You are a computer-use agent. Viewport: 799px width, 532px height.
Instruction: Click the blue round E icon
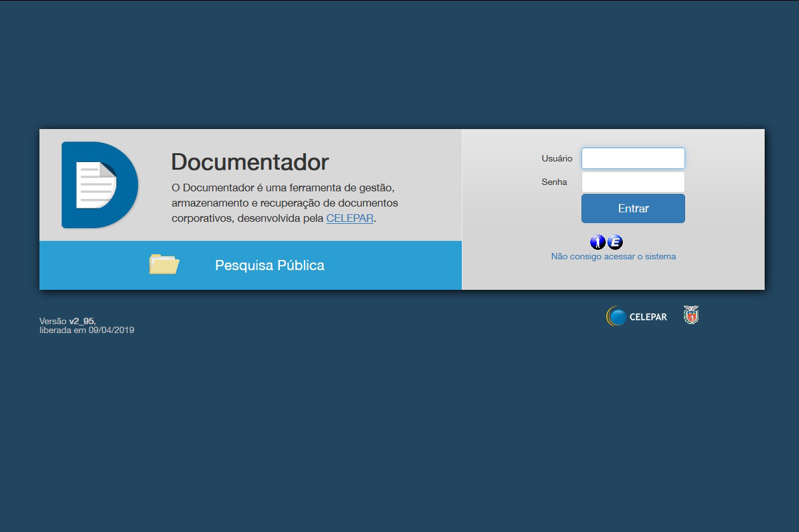tap(615, 242)
